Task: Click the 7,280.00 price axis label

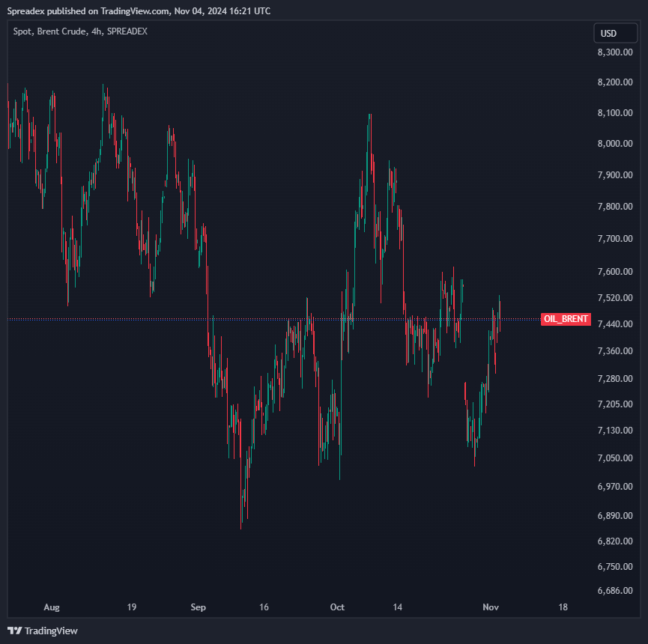Action: (x=615, y=378)
